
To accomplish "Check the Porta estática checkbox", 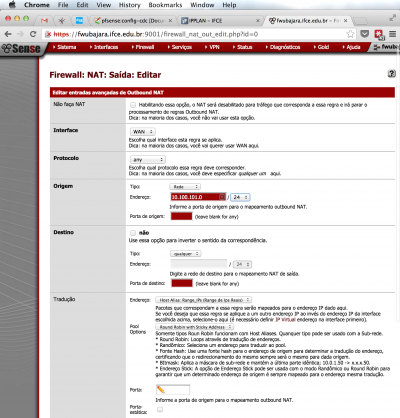I will [x=160, y=409].
